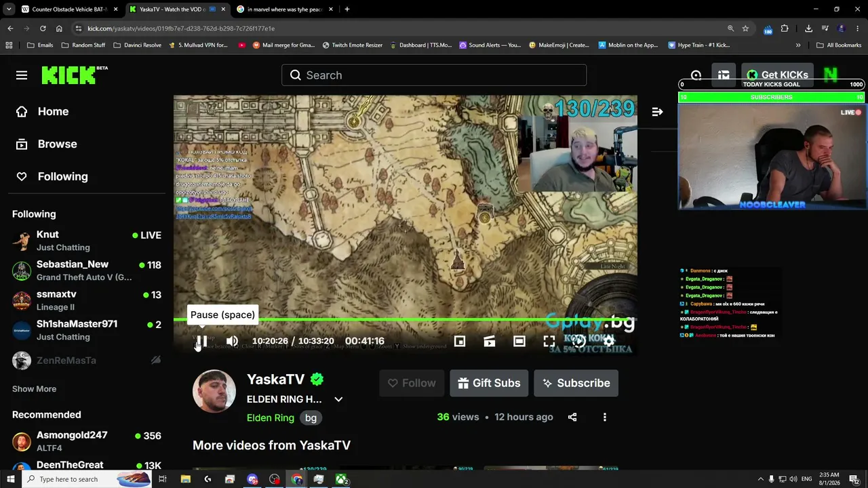Open the Kick sidebar hamburger menu
This screenshot has width=868, height=488.
(x=22, y=75)
